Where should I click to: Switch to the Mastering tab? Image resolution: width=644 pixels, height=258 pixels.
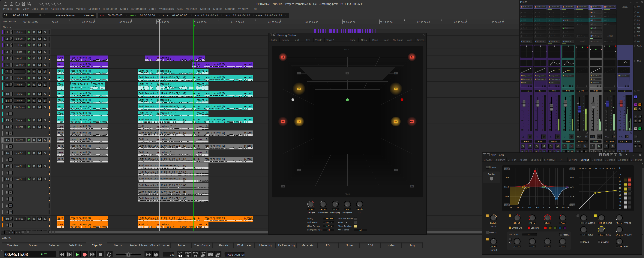[x=265, y=245]
